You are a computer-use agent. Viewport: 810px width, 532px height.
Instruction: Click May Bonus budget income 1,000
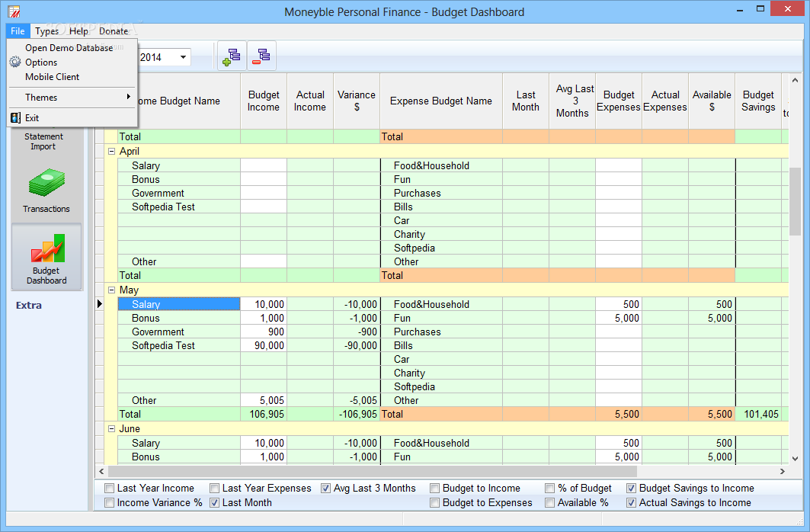click(x=264, y=318)
